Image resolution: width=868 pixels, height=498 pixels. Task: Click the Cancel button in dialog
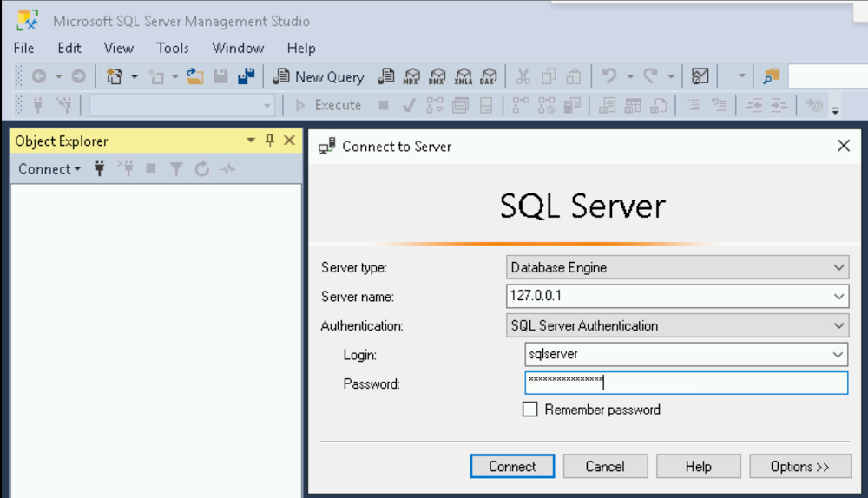[x=605, y=467]
